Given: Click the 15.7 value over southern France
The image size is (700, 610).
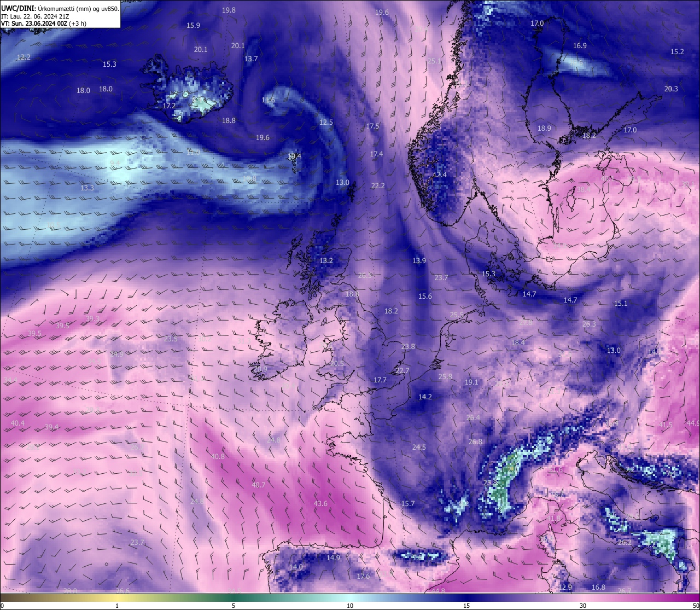Looking at the screenshot, I should click(408, 504).
